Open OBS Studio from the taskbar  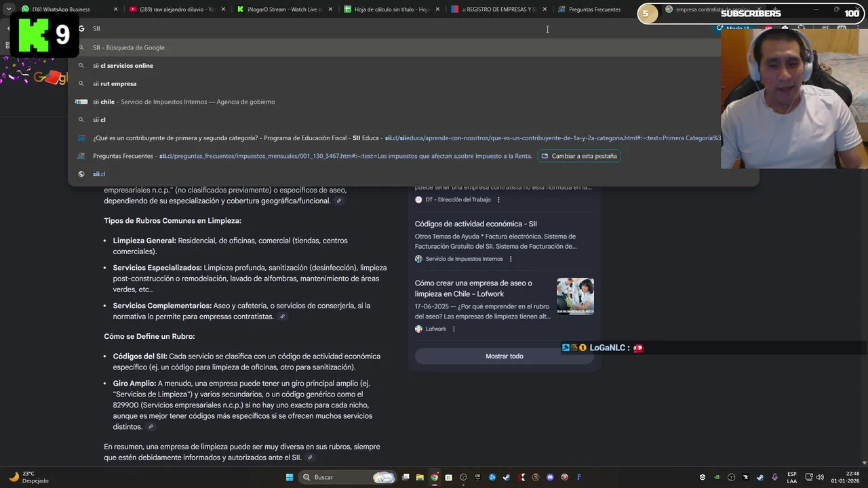tap(463, 477)
